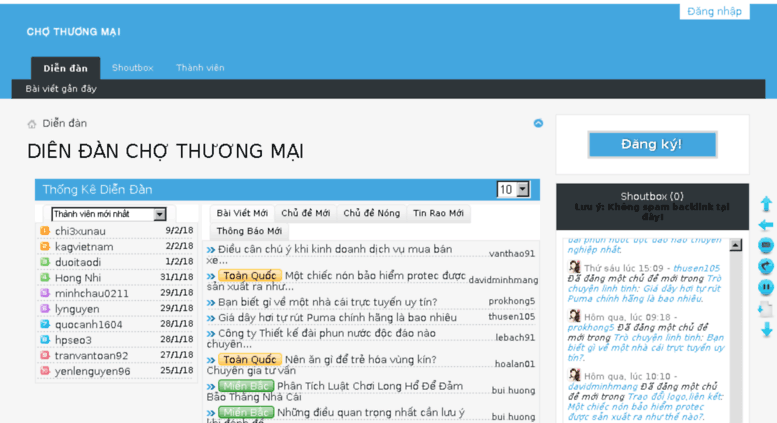Click first Toàn Quốc orange prefix tag
Image resolution: width=777 pixels, height=423 pixels.
(x=250, y=275)
